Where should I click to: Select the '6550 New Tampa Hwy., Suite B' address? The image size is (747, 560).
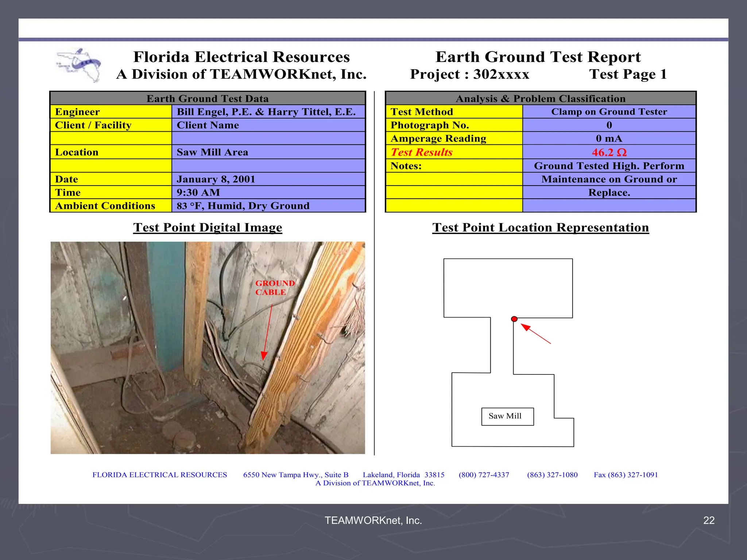pos(296,475)
